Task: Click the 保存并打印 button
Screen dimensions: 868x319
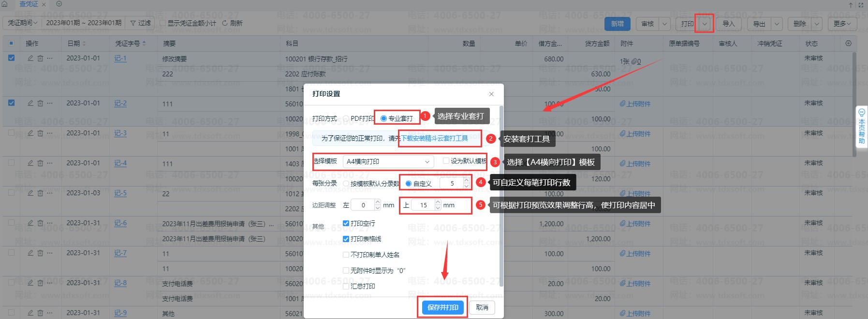Action: 443,307
